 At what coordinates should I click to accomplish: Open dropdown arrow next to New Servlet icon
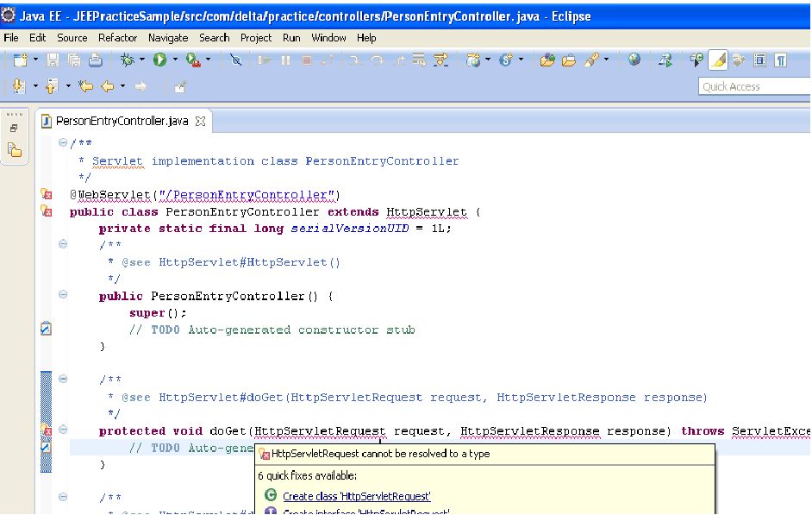521,59
